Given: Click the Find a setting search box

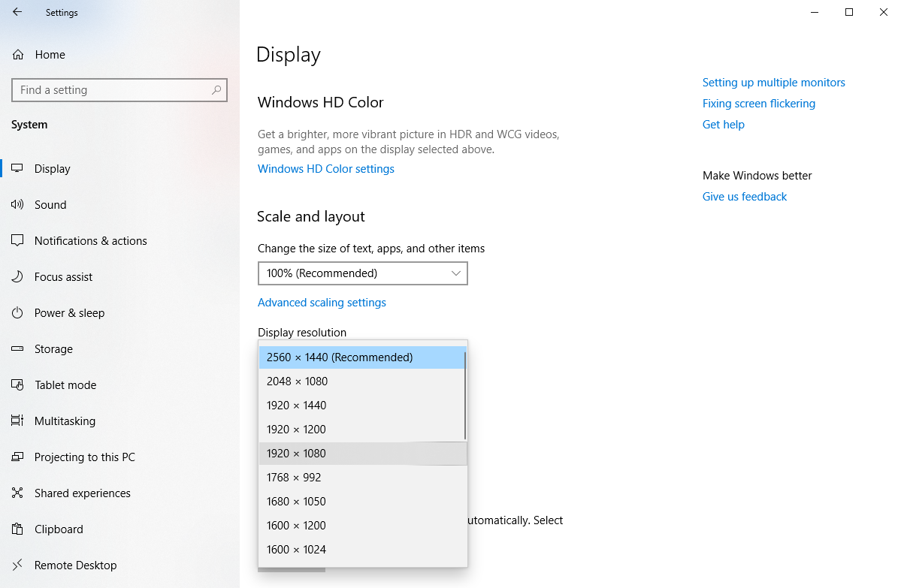Looking at the screenshot, I should tap(119, 90).
